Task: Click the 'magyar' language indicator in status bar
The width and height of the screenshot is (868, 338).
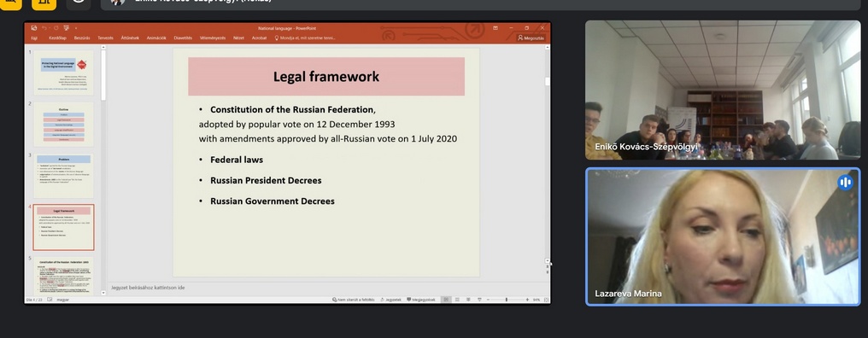Action: [x=63, y=300]
